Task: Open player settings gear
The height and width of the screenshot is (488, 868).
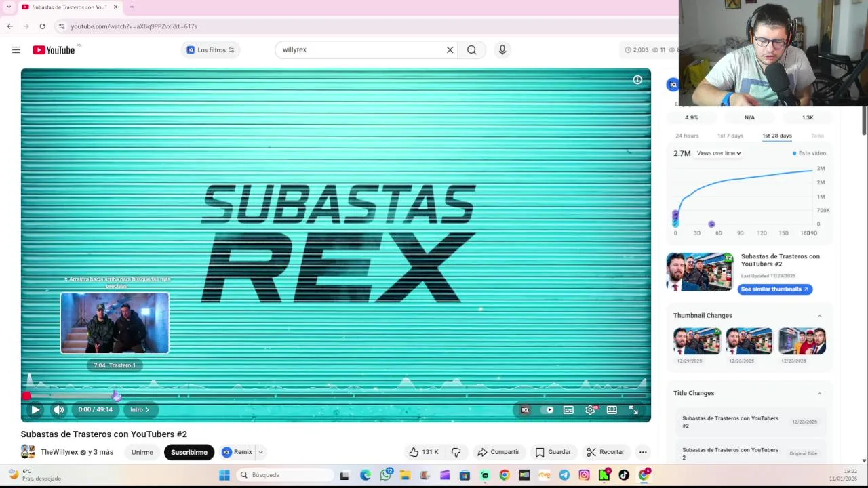Action: point(591,409)
